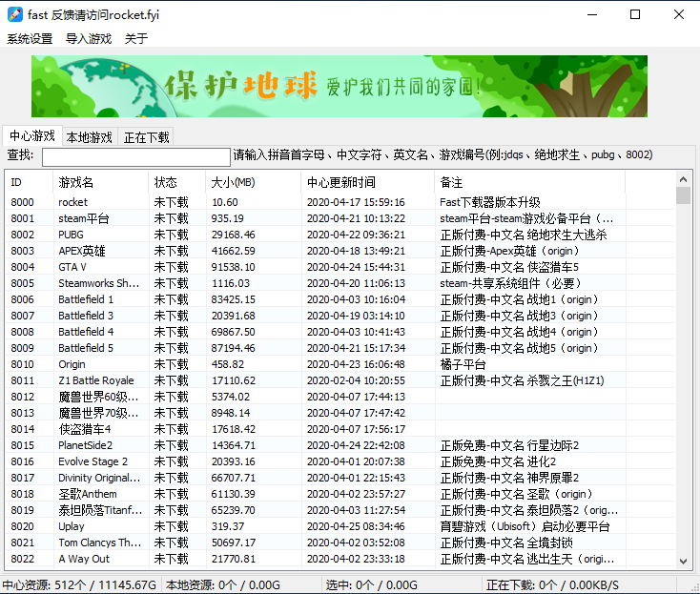Click the 未下载 status in 8010 row
This screenshot has height=594, width=700.
(x=171, y=364)
